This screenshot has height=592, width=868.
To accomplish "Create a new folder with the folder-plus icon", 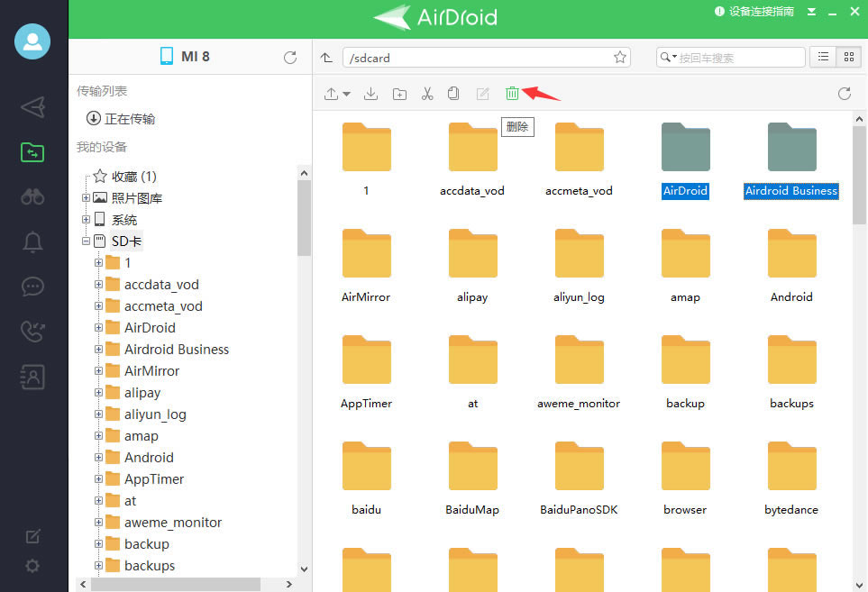I will [x=398, y=93].
